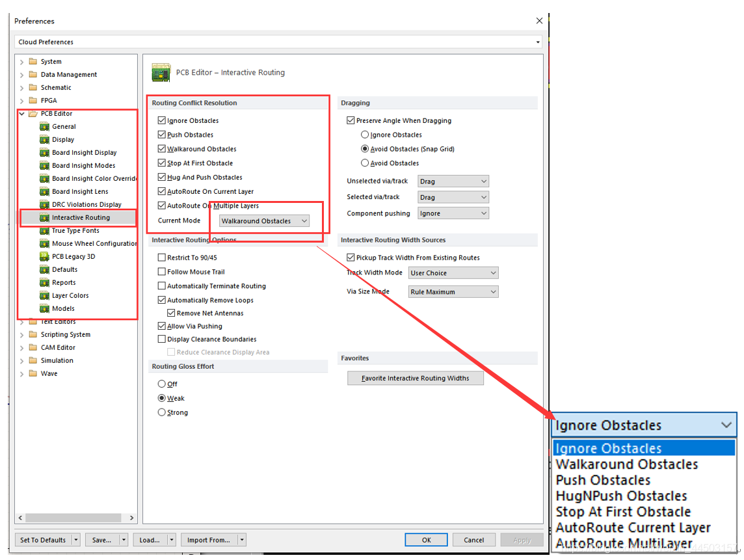The height and width of the screenshot is (560, 744).
Task: Uncheck the Push Obstacles checkbox
Action: pyautogui.click(x=162, y=135)
